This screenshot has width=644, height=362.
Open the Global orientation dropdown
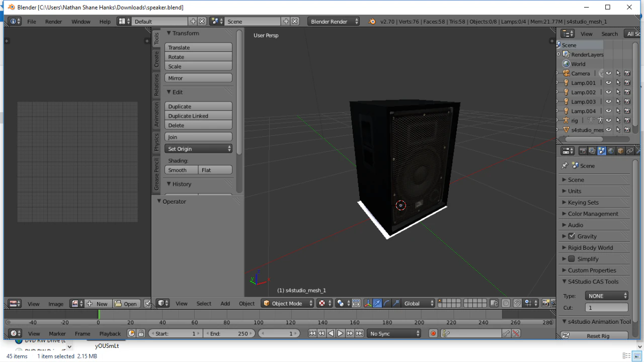click(418, 303)
